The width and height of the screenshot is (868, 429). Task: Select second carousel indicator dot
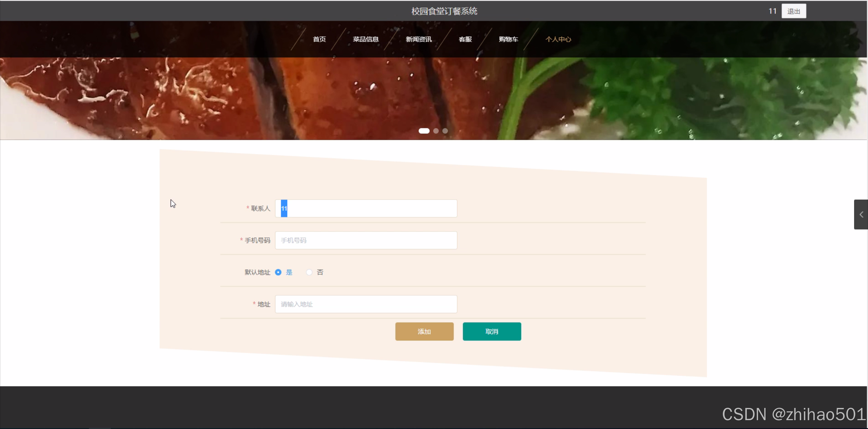point(436,131)
